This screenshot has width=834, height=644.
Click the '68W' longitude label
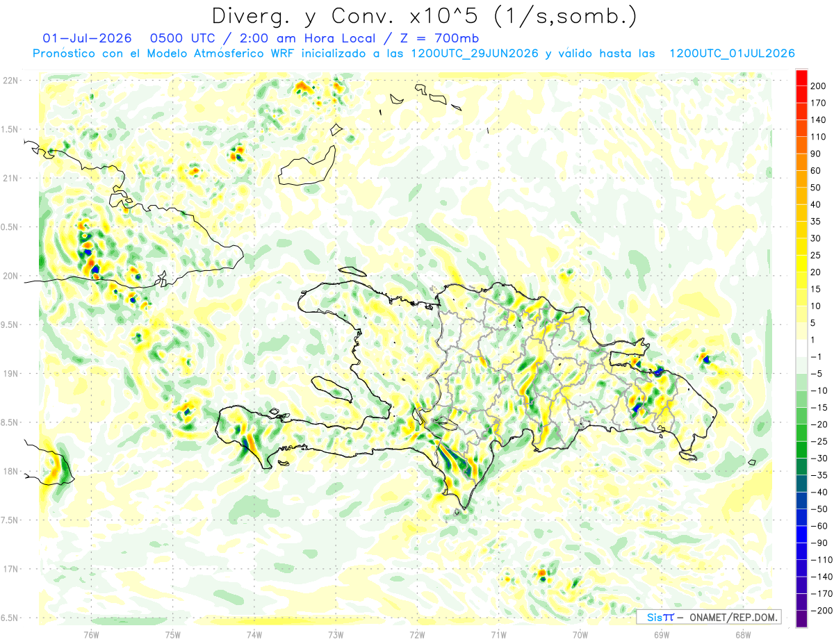tap(743, 634)
